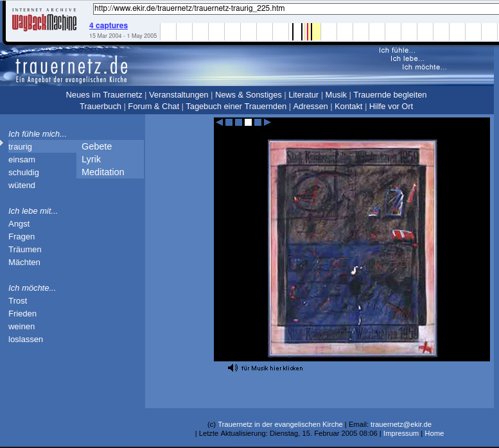Select 'Fragen' in sidebar

(x=21, y=237)
